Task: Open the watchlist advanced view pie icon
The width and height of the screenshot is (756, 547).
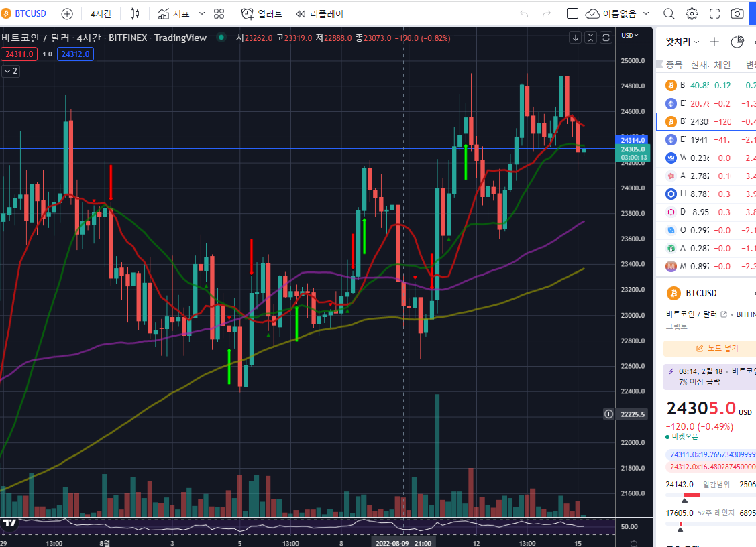Action: pyautogui.click(x=737, y=42)
